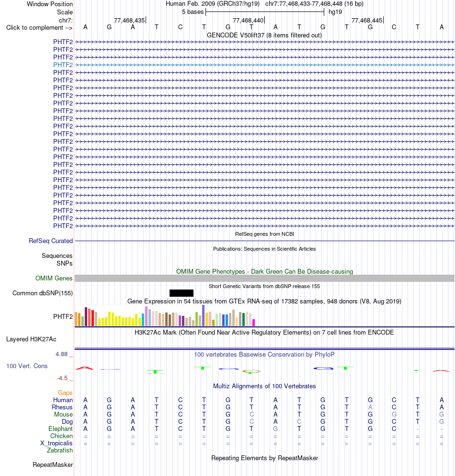Click the Dog species label

pos(68,421)
